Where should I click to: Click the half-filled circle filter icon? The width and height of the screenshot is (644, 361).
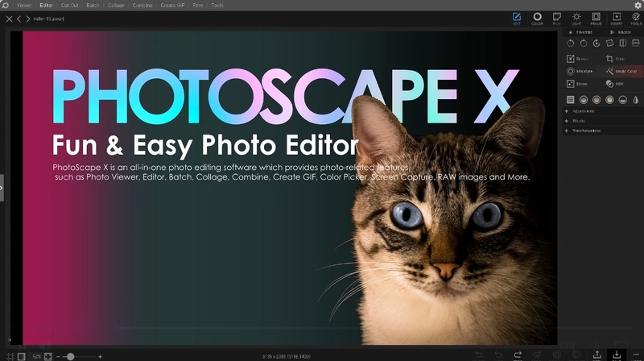[x=622, y=99]
